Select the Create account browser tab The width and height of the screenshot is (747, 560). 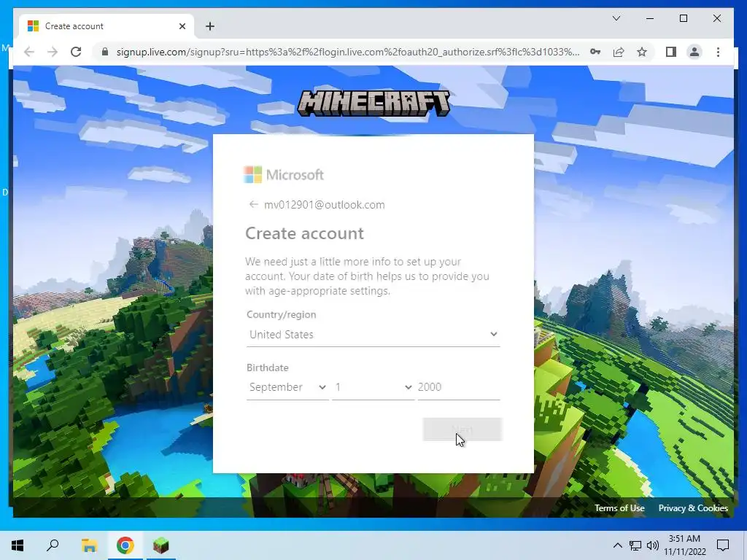click(x=107, y=26)
